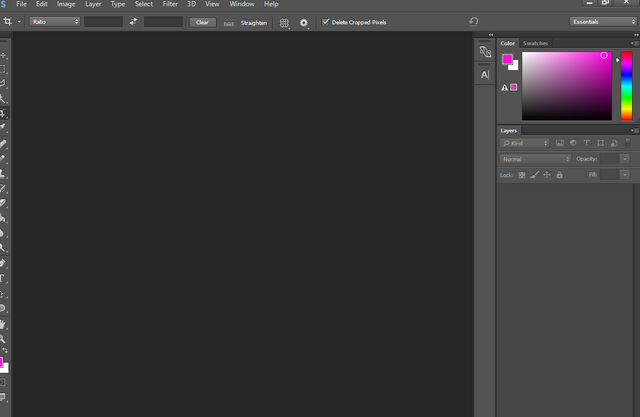
Task: Open the Window menu
Action: pyautogui.click(x=242, y=4)
